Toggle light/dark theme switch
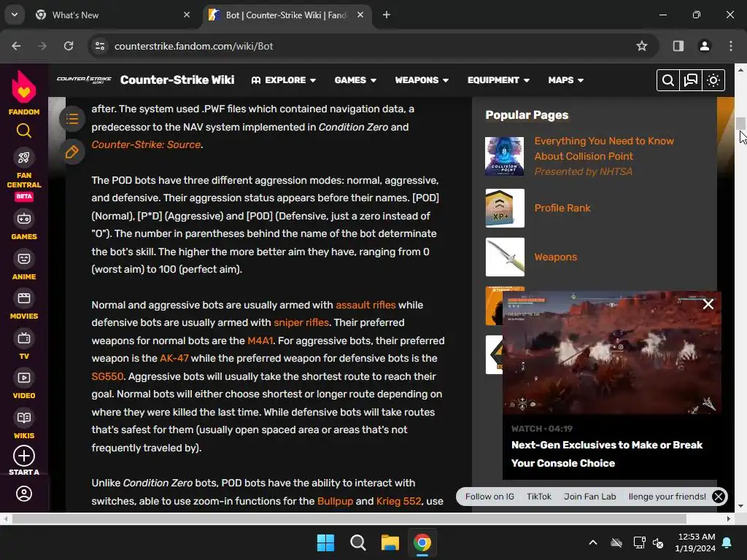747x560 pixels. pyautogui.click(x=713, y=80)
